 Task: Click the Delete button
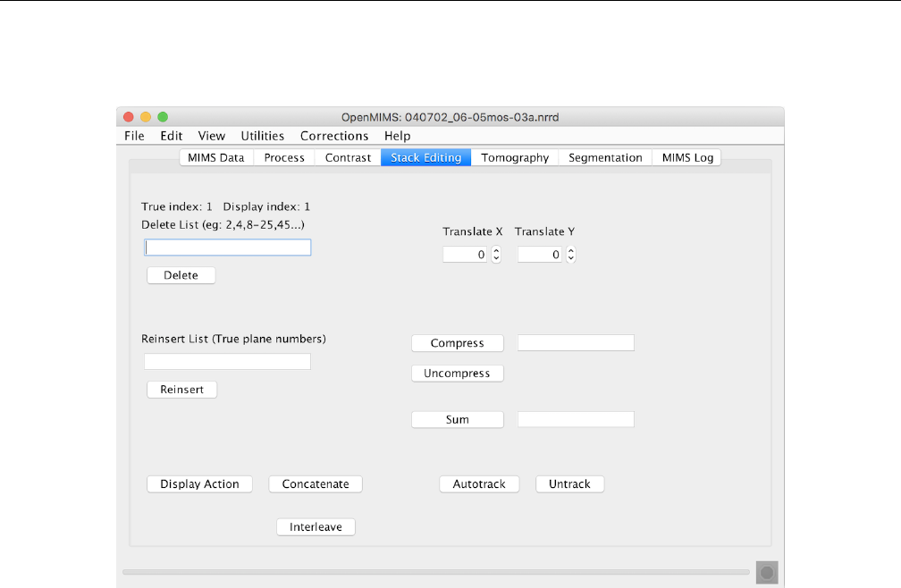point(181,275)
